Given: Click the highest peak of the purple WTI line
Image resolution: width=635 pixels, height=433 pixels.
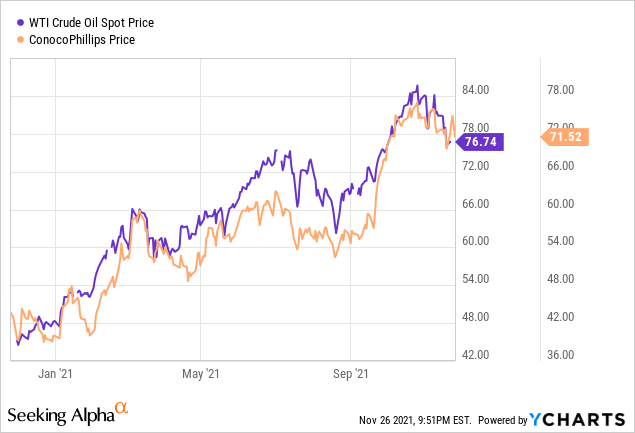Looking at the screenshot, I should pyautogui.click(x=417, y=86).
